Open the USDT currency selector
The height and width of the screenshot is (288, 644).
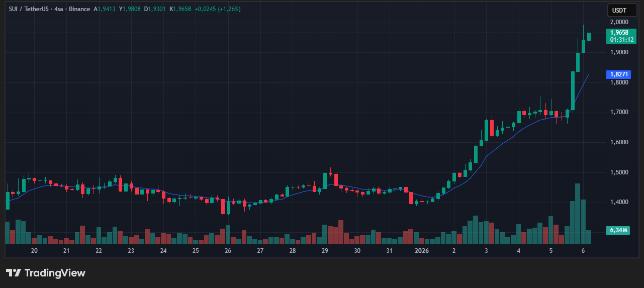pos(618,10)
